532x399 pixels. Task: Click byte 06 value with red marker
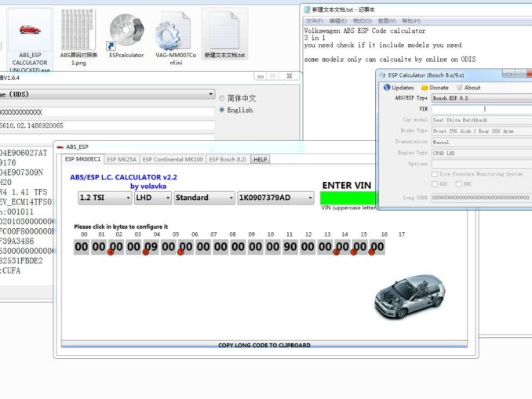[186, 247]
